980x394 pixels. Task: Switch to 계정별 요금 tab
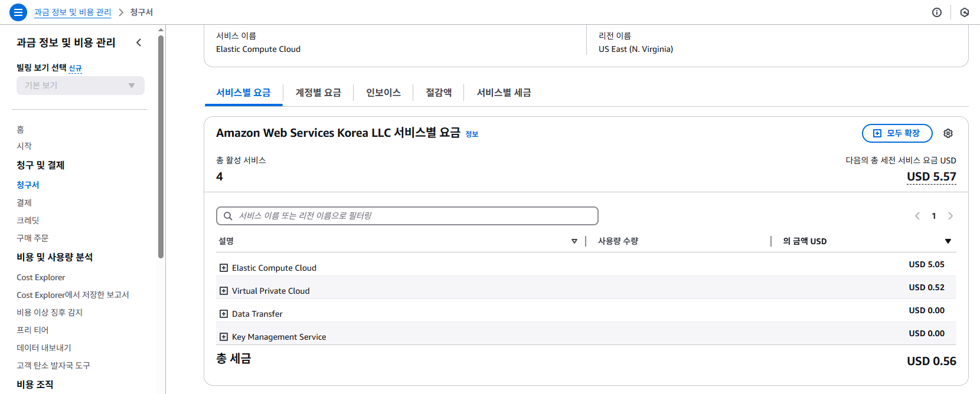click(x=318, y=93)
